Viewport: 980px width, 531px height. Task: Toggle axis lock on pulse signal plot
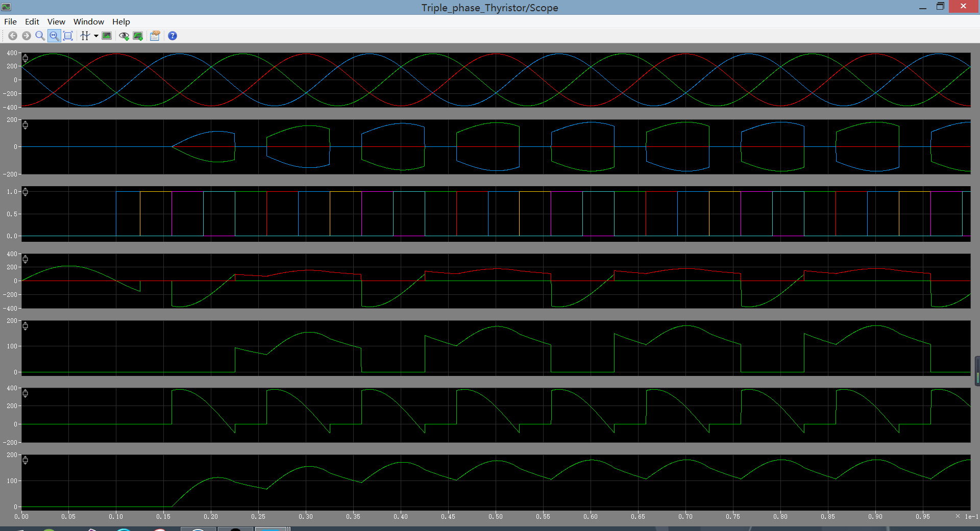[25, 192]
